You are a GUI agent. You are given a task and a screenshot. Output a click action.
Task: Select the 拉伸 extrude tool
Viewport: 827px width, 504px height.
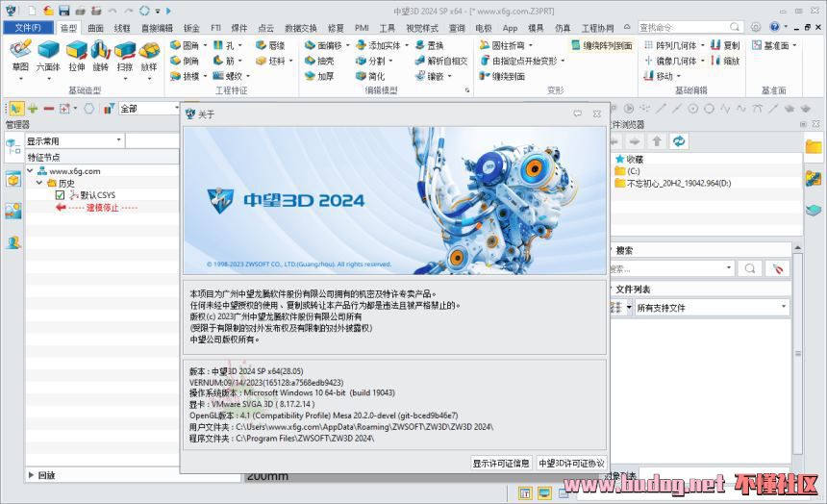pyautogui.click(x=77, y=56)
